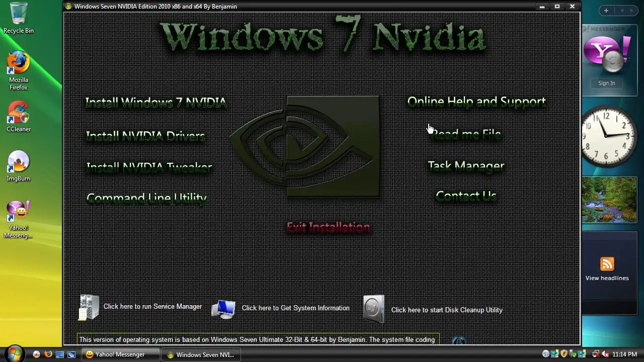Image resolution: width=644 pixels, height=362 pixels.
Task: Sign In on the Yahoo Messenger gadget
Action: [x=606, y=83]
